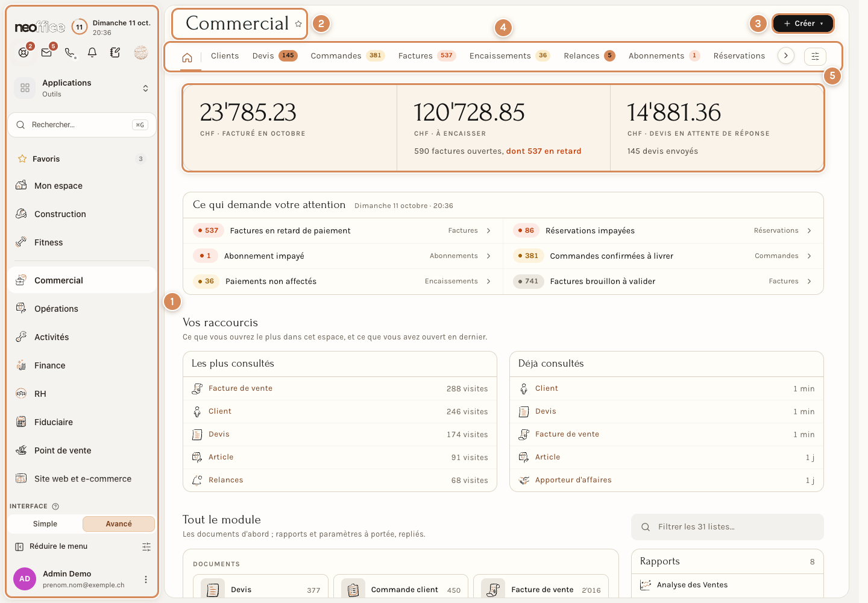
Task: Select the Relances tab
Action: pos(590,56)
